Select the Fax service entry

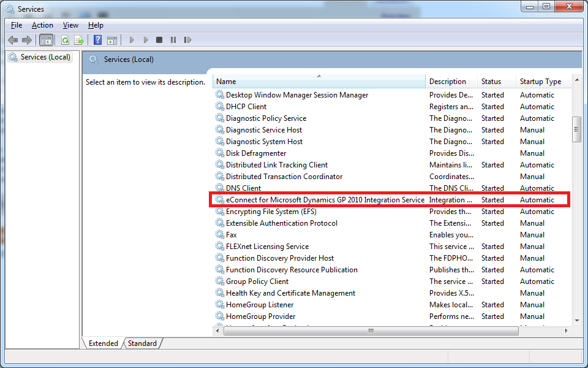point(232,234)
